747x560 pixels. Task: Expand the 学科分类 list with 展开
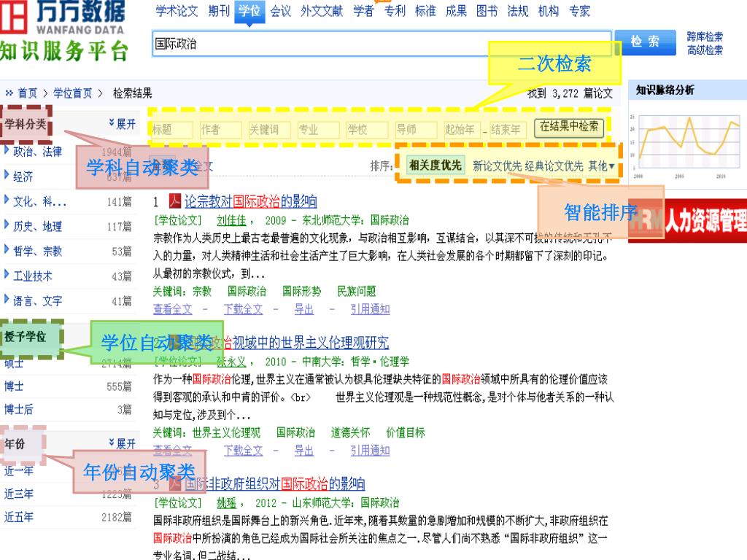pyautogui.click(x=123, y=124)
